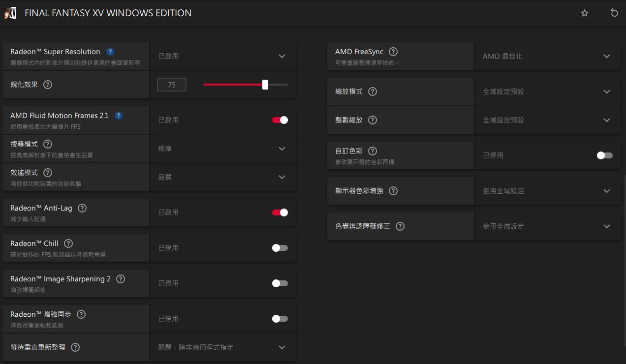Viewport: 626px width, 364px height.
Task: Open the 搜尋模式 dropdown showing 標準
Action: click(x=223, y=149)
